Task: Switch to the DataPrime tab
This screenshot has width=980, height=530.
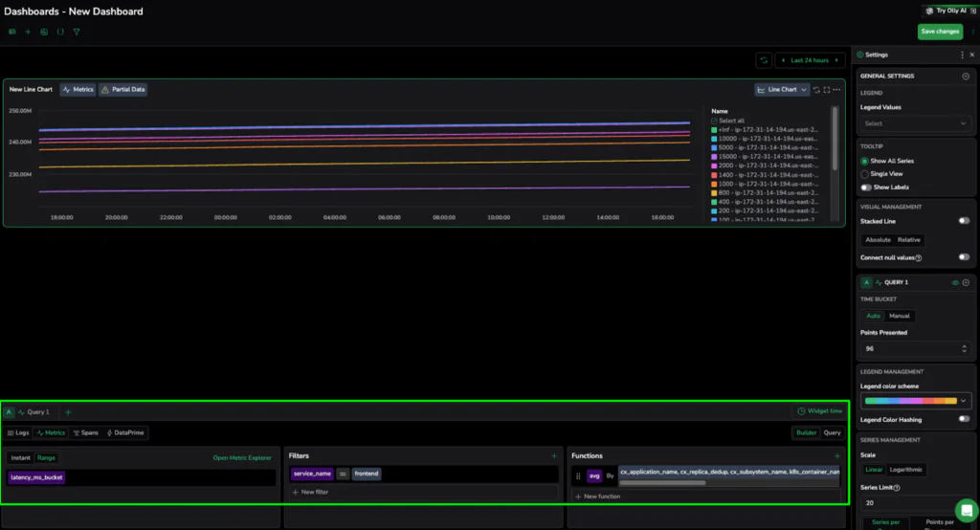Action: pos(124,433)
